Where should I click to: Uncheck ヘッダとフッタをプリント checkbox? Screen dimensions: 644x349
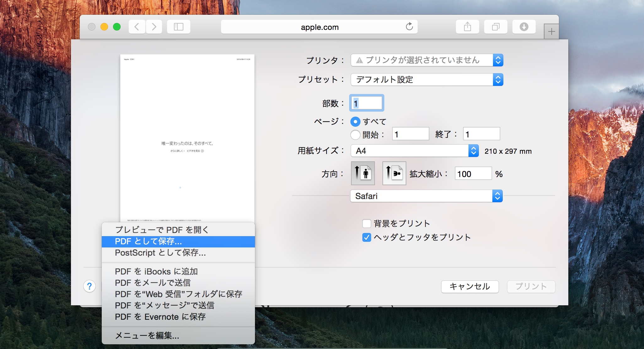point(366,237)
